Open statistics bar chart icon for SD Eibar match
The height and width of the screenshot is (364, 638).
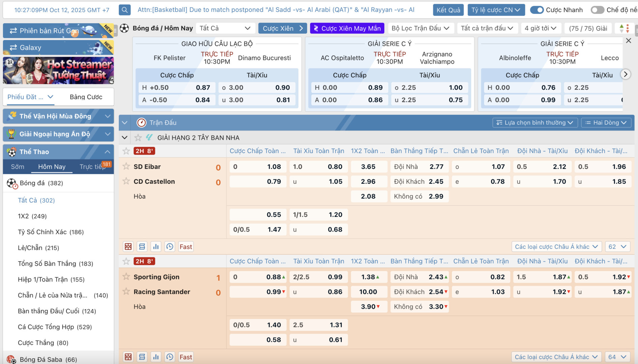[x=156, y=247]
